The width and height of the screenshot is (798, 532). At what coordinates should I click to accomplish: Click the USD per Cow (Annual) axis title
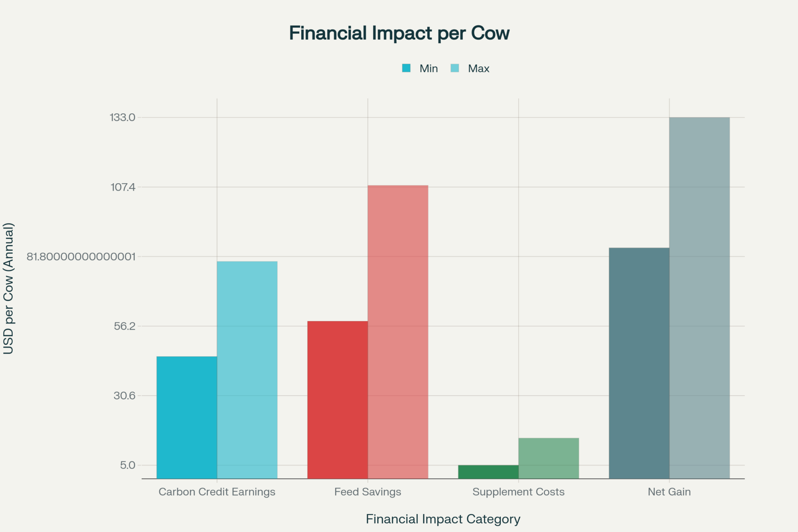coord(9,288)
